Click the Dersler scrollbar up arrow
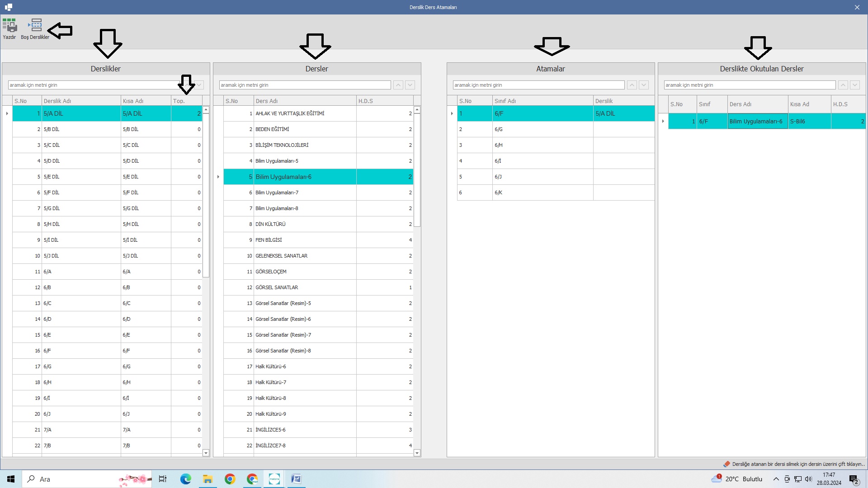Screen dimensions: 868x488 click(417, 110)
